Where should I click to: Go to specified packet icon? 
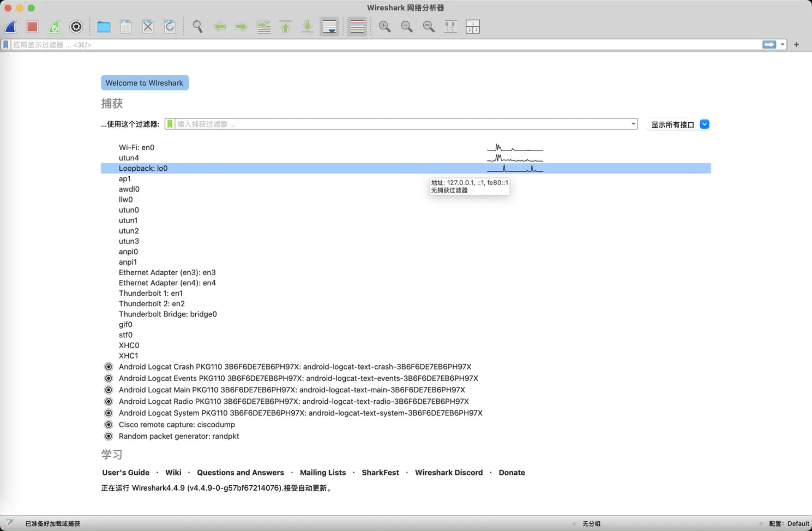[x=263, y=27]
